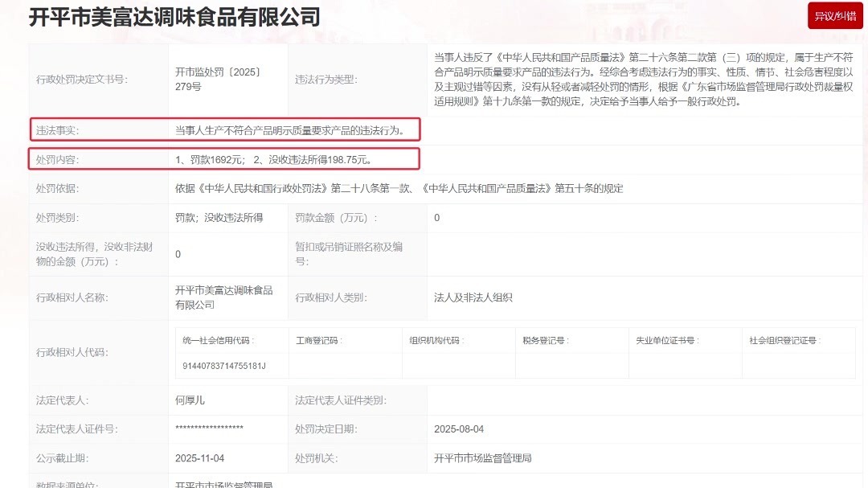Click the 税务登记号 column header
The height and width of the screenshot is (488, 868).
tap(546, 341)
